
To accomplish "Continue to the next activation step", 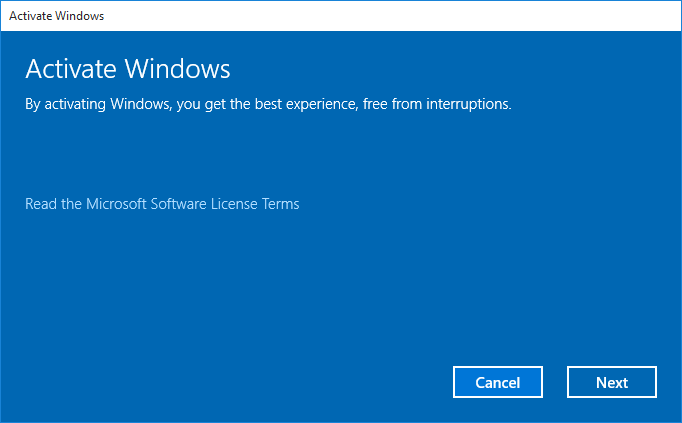I will 612,382.
